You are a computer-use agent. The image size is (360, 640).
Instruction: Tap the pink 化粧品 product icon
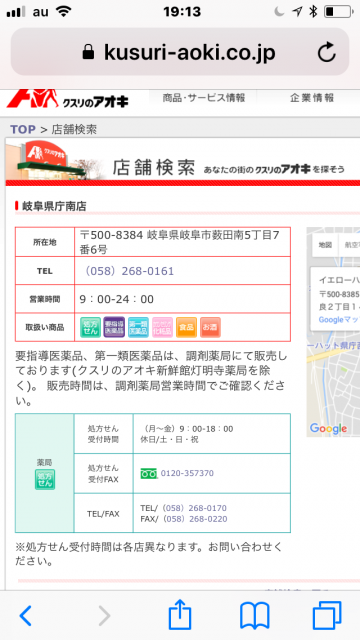162,327
